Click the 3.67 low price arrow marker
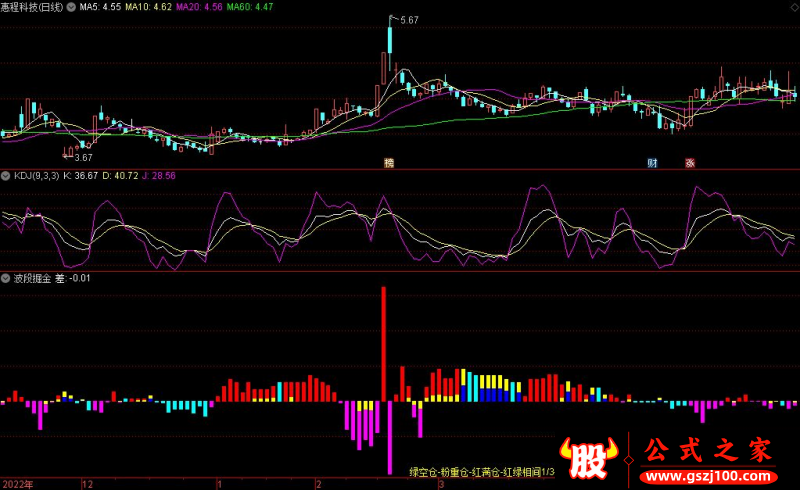The height and width of the screenshot is (490, 800). [80, 157]
